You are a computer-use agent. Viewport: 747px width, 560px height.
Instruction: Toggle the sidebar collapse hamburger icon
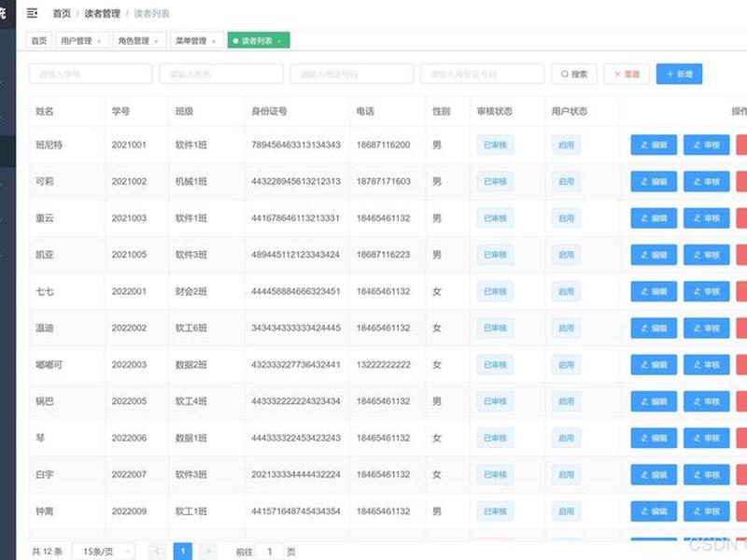[x=32, y=13]
